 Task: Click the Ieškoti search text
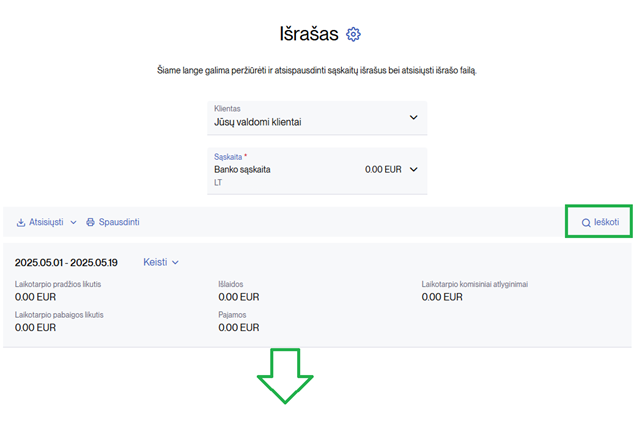[x=606, y=222]
